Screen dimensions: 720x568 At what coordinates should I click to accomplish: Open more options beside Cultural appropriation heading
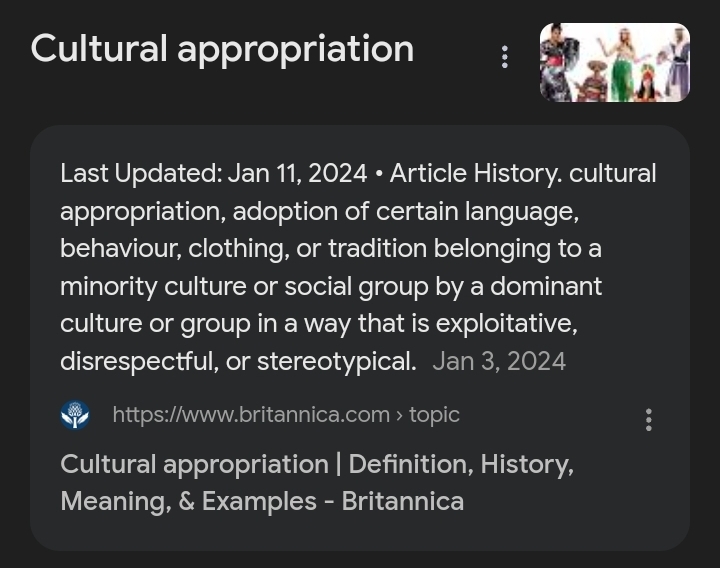tap(505, 57)
